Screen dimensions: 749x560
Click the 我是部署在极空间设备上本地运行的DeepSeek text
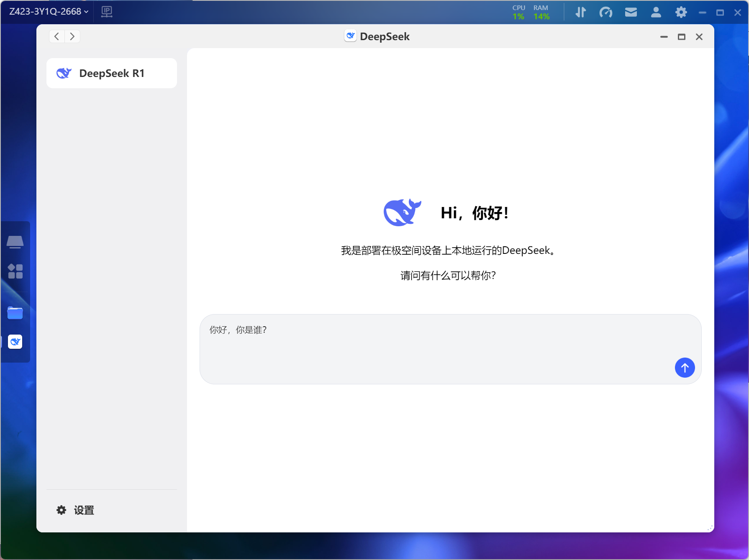(448, 251)
